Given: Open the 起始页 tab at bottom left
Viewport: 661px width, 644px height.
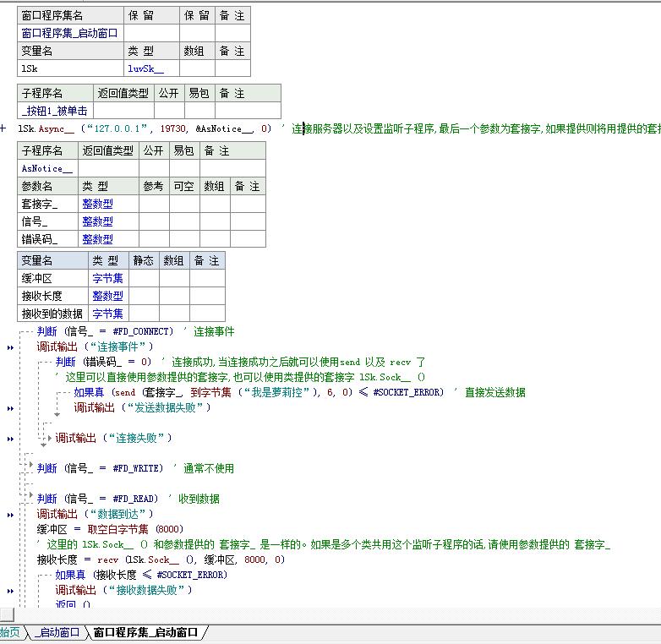Looking at the screenshot, I should 9,632.
